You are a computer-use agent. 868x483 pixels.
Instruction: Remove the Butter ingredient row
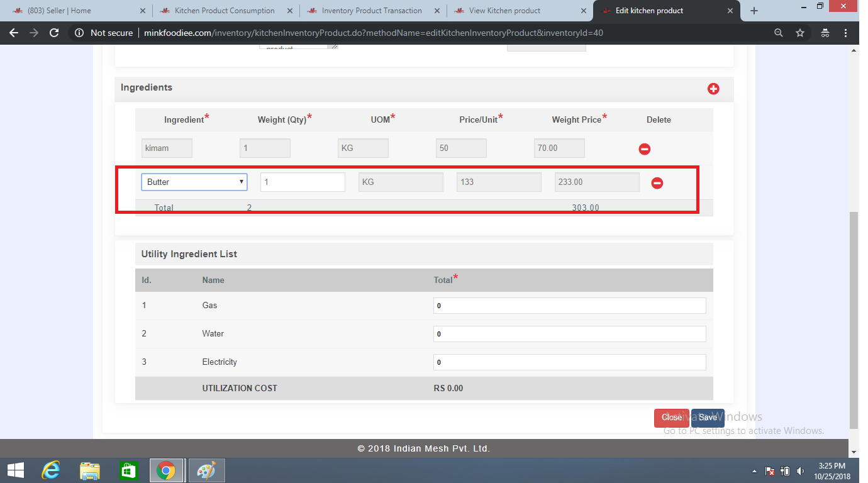click(657, 183)
